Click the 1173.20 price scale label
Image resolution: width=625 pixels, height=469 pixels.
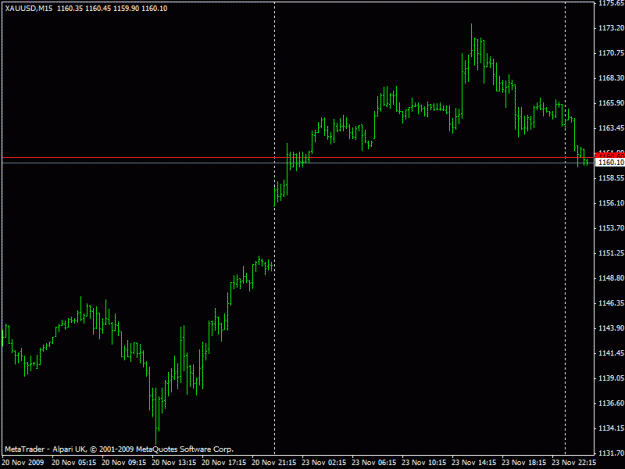click(x=611, y=28)
